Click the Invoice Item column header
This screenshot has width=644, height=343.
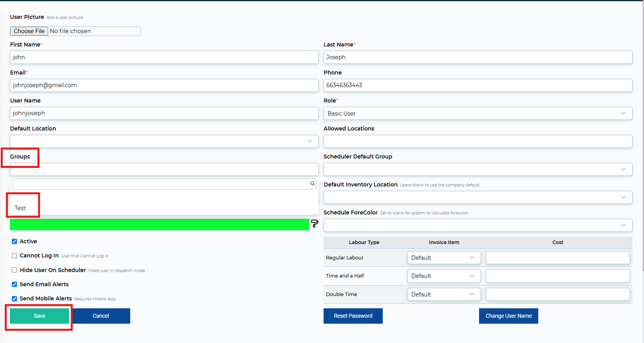444,242
